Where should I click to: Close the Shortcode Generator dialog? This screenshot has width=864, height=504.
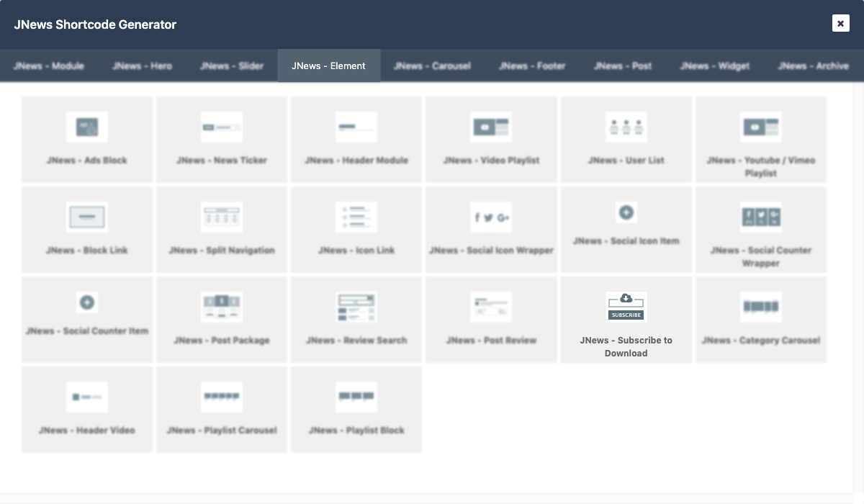tap(840, 24)
